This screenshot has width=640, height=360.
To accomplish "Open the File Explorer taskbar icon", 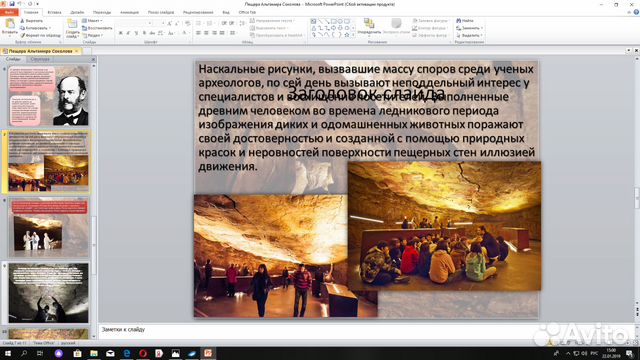I will [94, 353].
